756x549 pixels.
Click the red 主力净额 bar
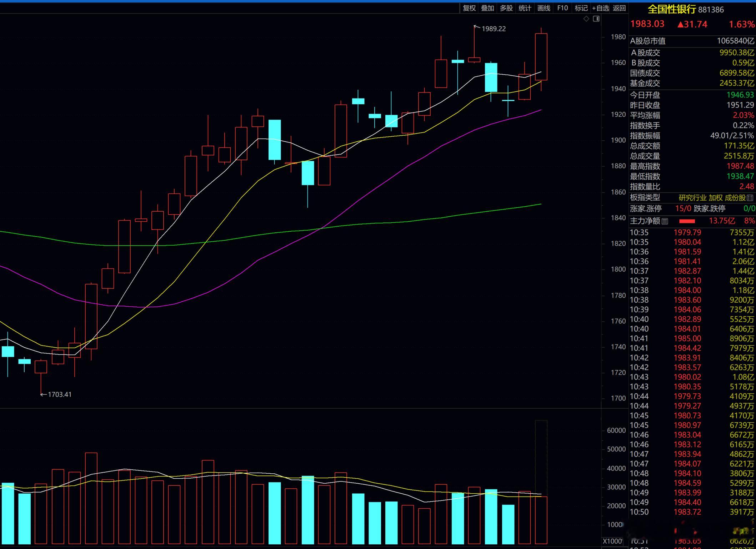[x=687, y=221]
